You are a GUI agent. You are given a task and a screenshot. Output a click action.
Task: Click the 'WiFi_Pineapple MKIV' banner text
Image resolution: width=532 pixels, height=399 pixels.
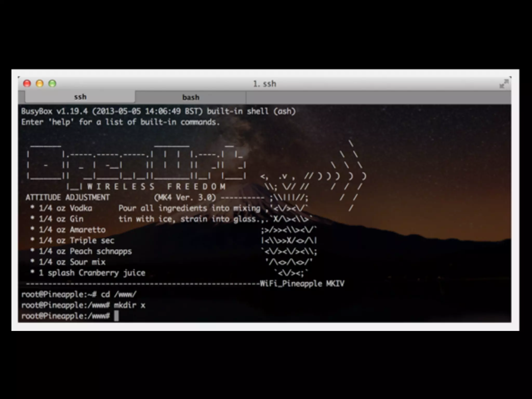[302, 283]
